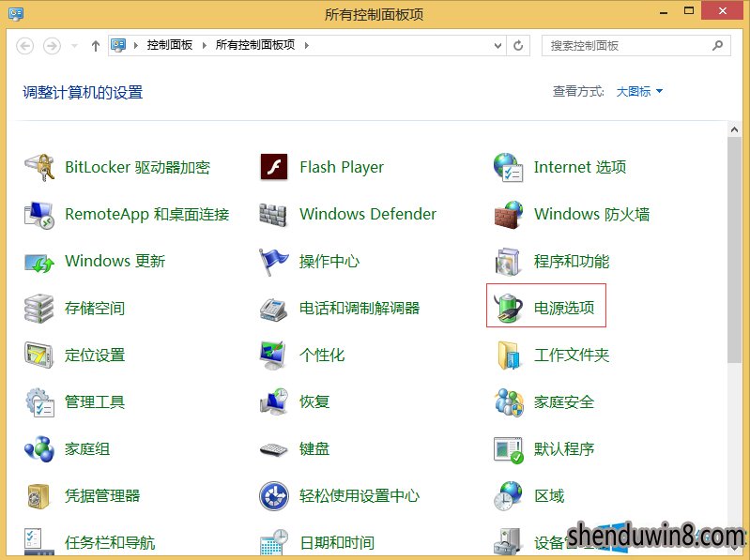Click the vertical scrollbar thumb

(x=735, y=250)
